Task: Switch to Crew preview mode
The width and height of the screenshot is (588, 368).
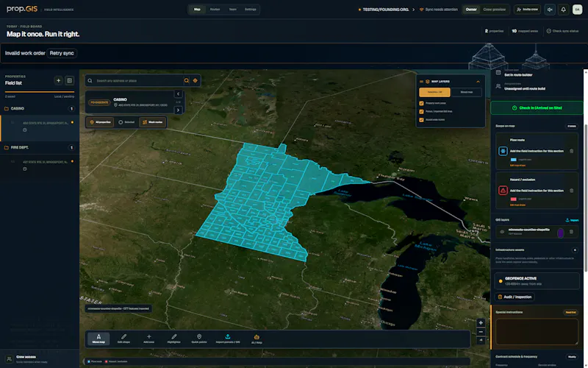Action: point(494,10)
